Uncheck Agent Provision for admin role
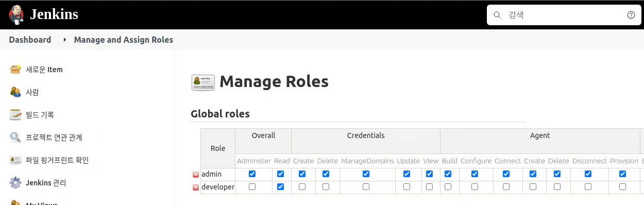Image resolution: width=644 pixels, height=205 pixels. coord(623,174)
